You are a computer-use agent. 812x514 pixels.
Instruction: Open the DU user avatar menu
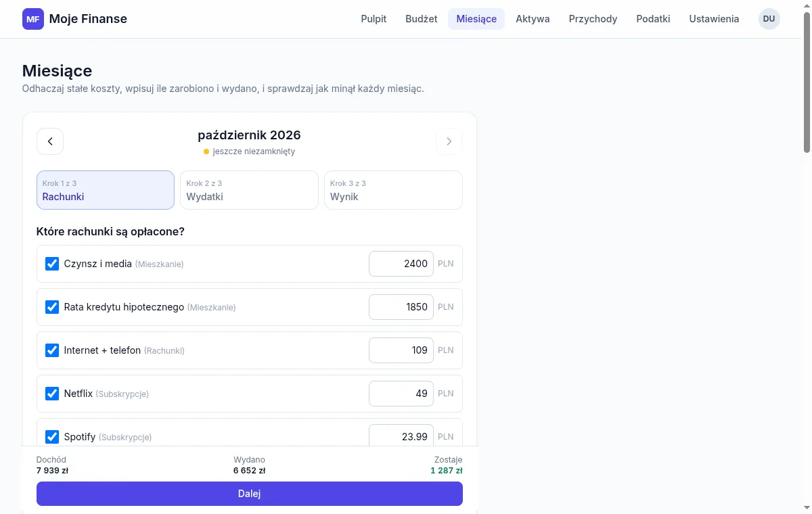(x=769, y=19)
